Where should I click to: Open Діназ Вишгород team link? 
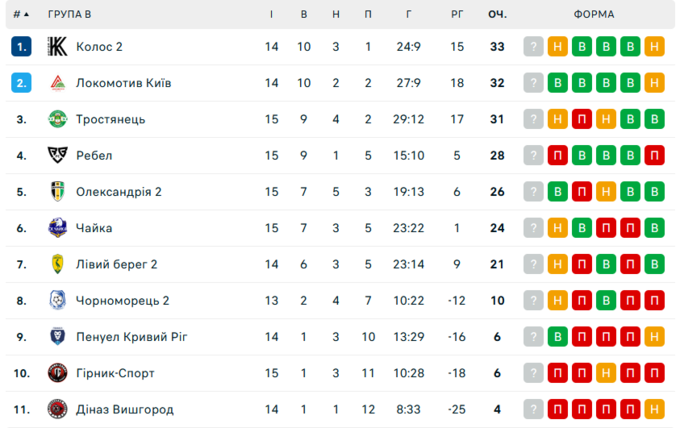[124, 409]
